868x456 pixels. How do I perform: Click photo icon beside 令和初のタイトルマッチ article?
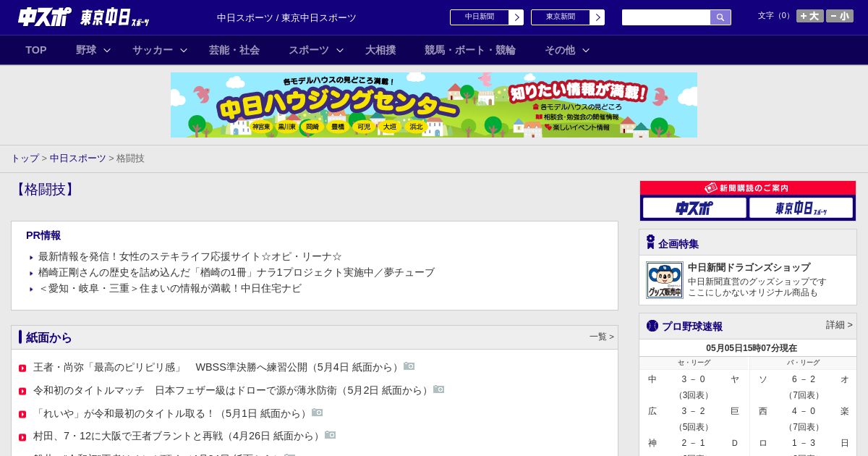pos(439,389)
